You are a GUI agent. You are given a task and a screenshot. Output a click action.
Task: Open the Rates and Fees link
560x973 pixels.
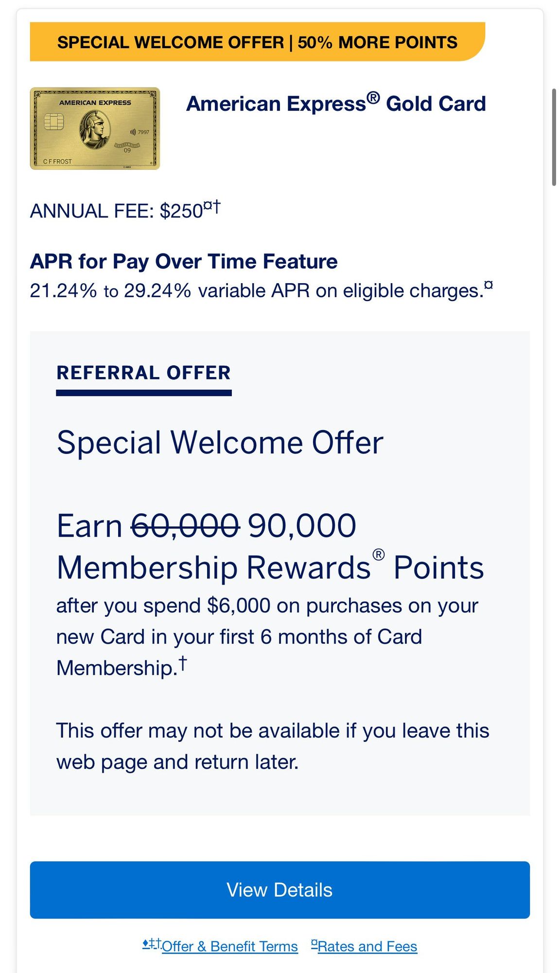(x=367, y=946)
